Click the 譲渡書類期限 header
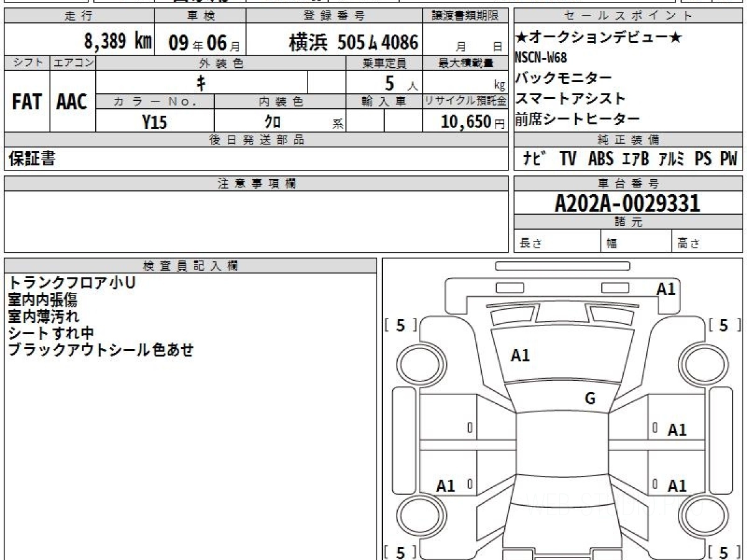This screenshot has height=560, width=747. point(466,16)
